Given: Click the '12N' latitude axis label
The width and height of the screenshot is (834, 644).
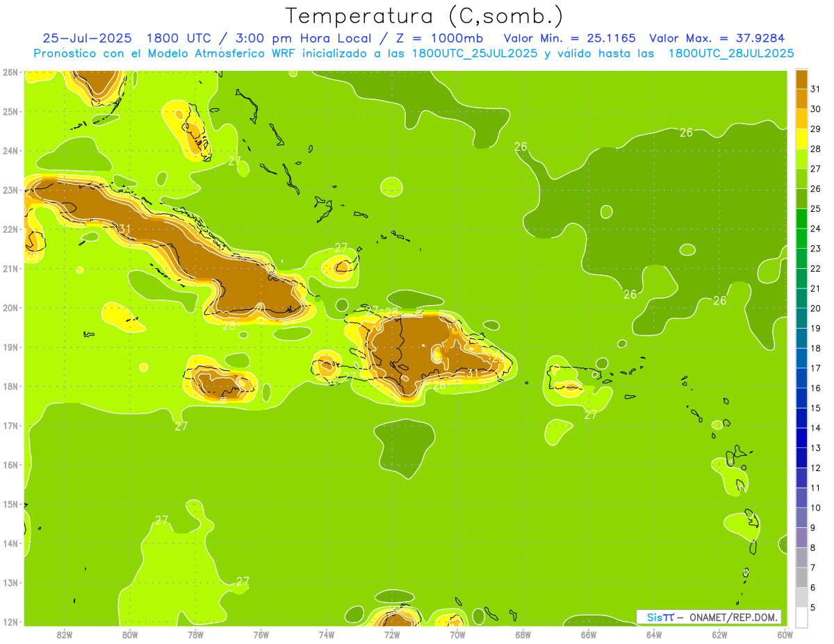Looking at the screenshot, I should (x=10, y=622).
